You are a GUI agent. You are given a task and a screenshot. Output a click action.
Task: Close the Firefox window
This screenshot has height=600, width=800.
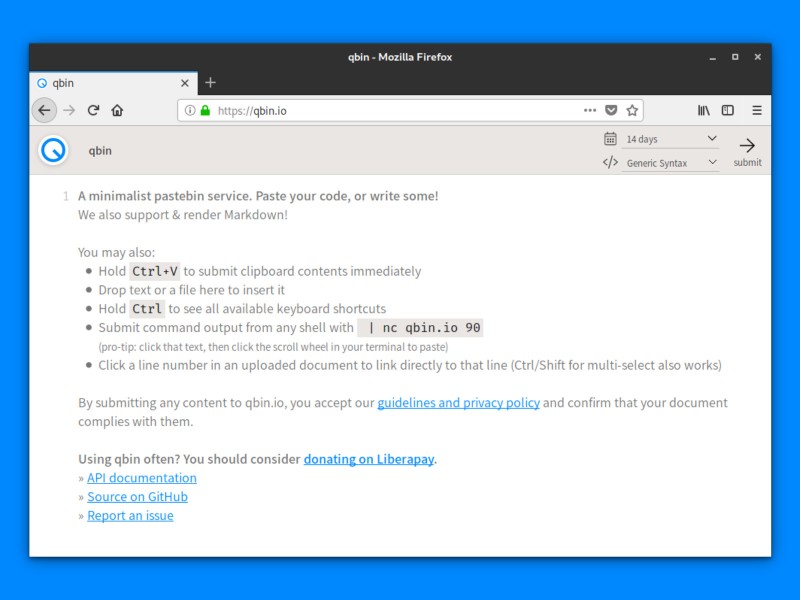758,57
